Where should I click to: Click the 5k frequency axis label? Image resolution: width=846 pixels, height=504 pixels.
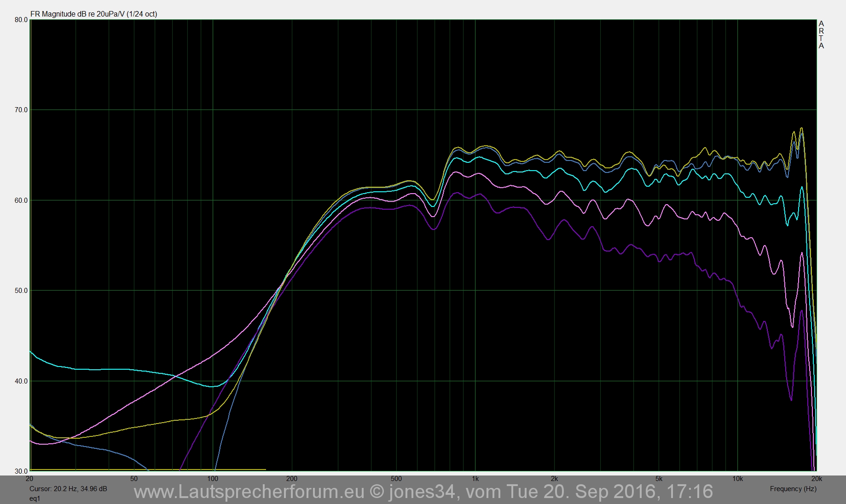point(659,479)
